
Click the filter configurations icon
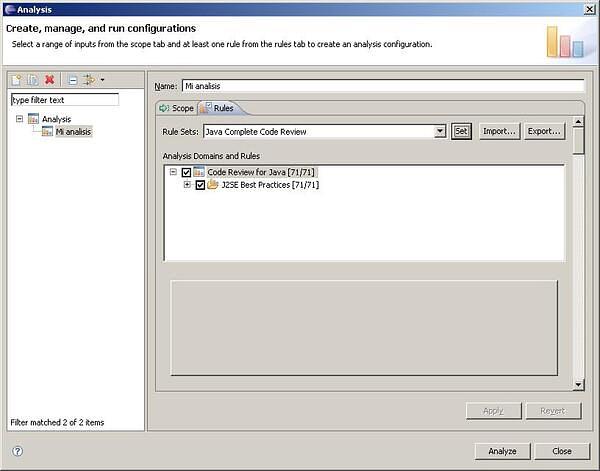click(x=88, y=80)
